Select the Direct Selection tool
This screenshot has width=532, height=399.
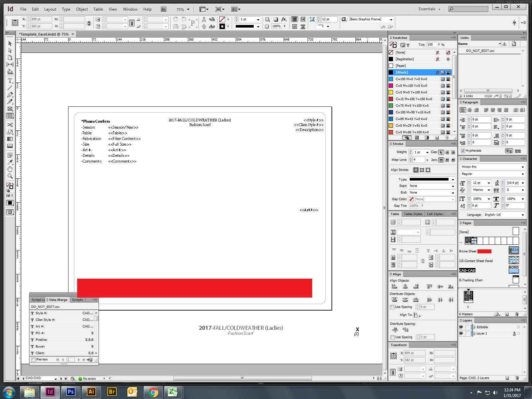coord(10,51)
